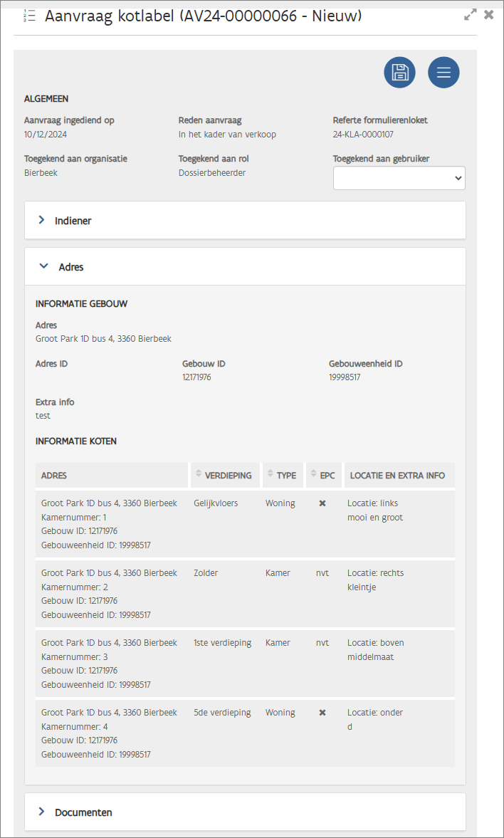504x838 pixels.
Task: Click Locatie en extra info header
Action: 396,476
